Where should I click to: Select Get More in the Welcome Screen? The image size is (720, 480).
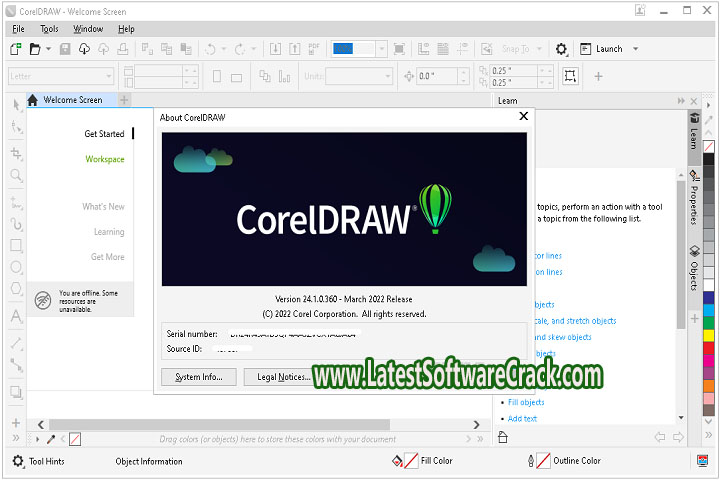tap(107, 257)
